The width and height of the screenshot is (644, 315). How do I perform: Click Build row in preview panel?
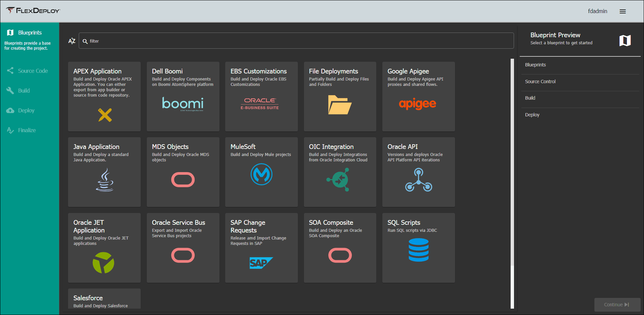[580, 98]
